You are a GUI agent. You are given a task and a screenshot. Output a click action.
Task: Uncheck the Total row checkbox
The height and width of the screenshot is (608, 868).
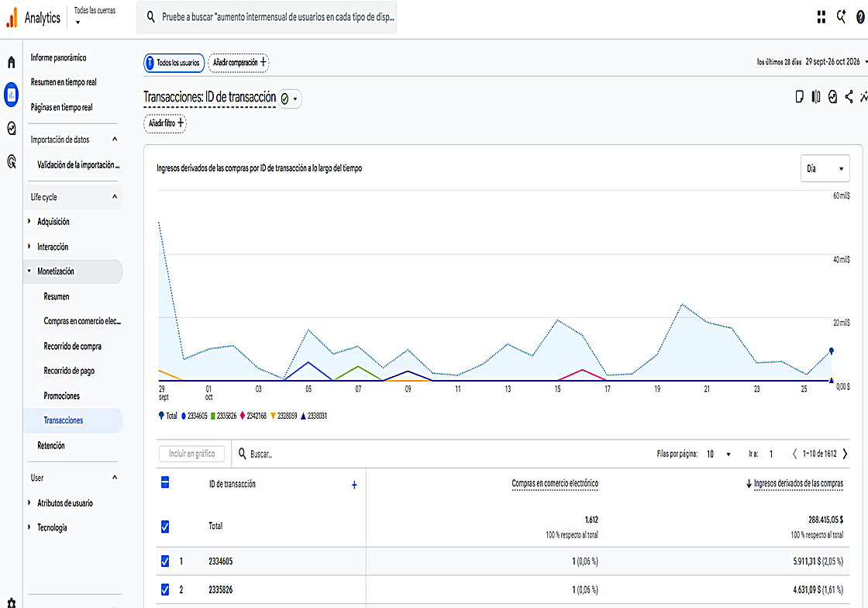pos(165,527)
